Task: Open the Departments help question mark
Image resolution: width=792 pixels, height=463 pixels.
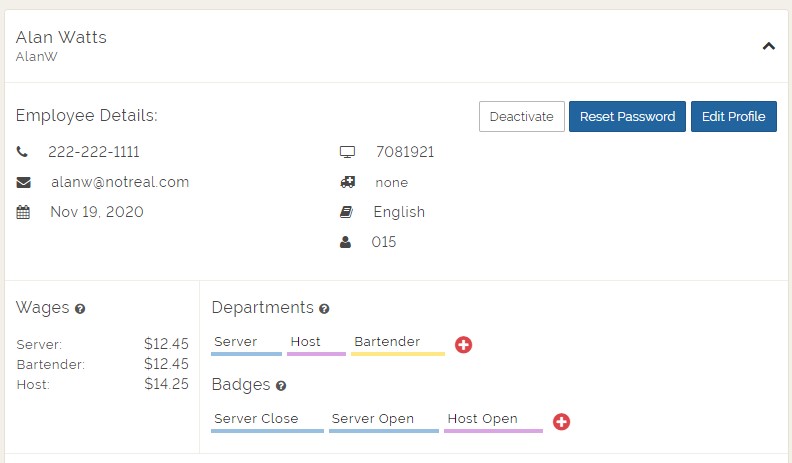Action: pos(324,309)
